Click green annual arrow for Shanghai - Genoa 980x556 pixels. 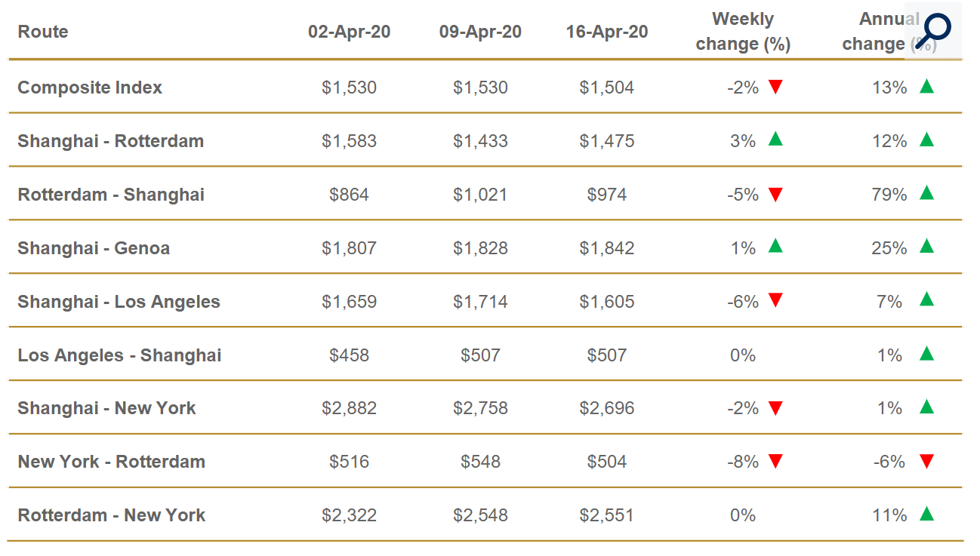pyautogui.click(x=927, y=246)
